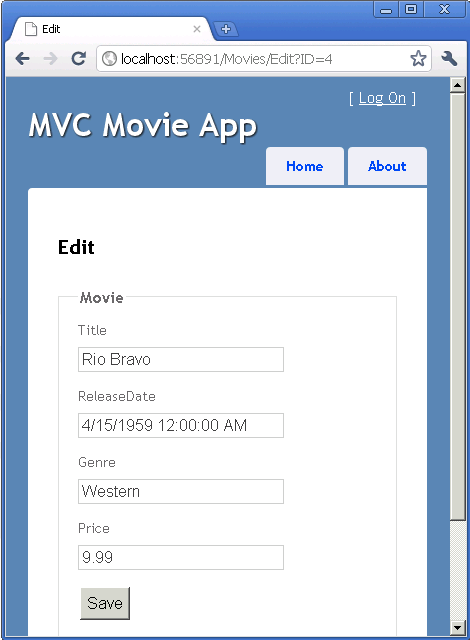Close the Edit browser tab
470x640 pixels.
pos(197,29)
